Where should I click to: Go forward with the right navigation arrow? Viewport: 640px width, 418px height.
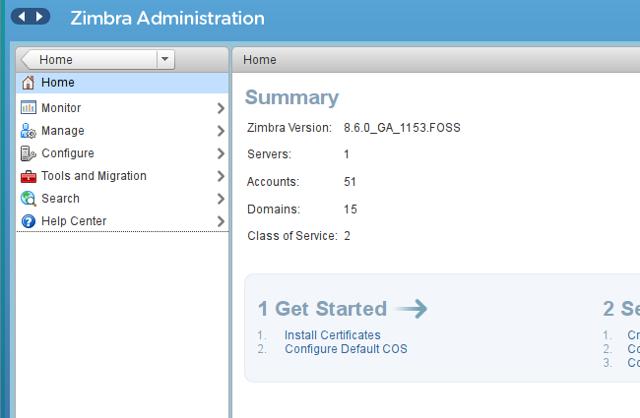tap(40, 17)
